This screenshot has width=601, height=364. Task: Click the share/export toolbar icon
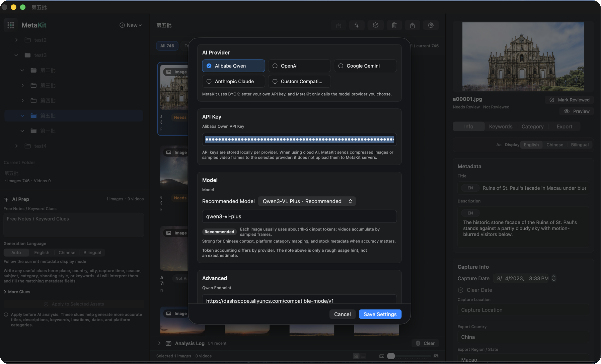pyautogui.click(x=412, y=25)
